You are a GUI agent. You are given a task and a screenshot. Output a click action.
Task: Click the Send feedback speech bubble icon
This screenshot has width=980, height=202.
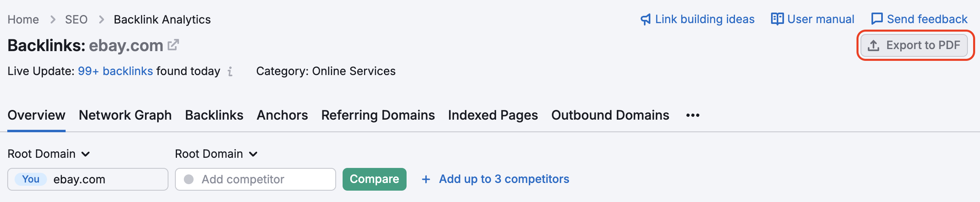click(x=877, y=19)
